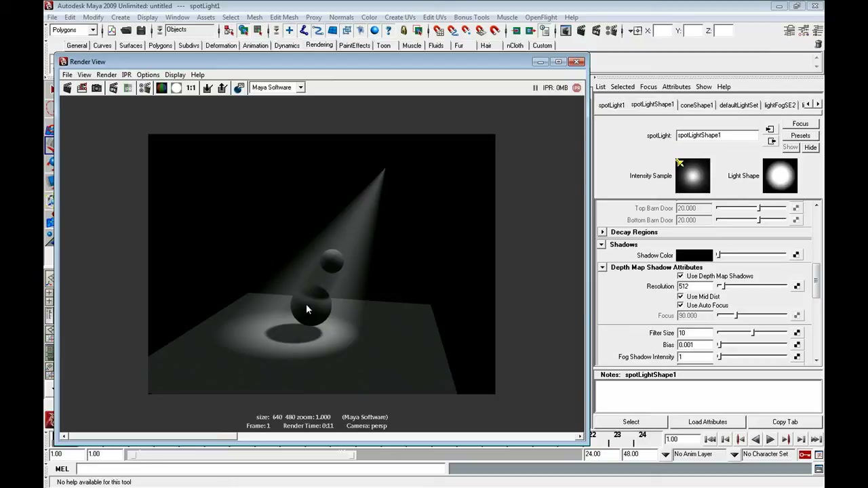868x488 pixels.
Task: Adjust the Filter Size slider
Action: click(752, 333)
